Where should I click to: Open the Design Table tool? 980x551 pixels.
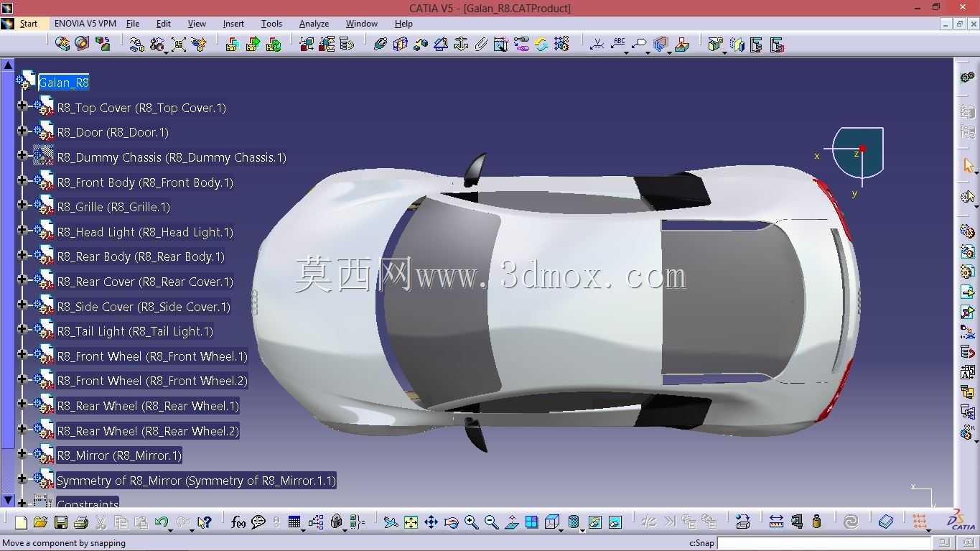point(294,522)
